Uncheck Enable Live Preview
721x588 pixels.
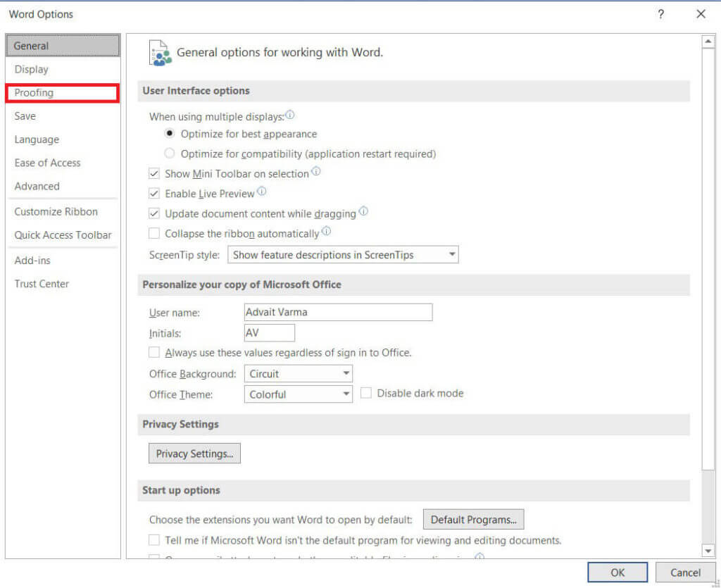[154, 194]
